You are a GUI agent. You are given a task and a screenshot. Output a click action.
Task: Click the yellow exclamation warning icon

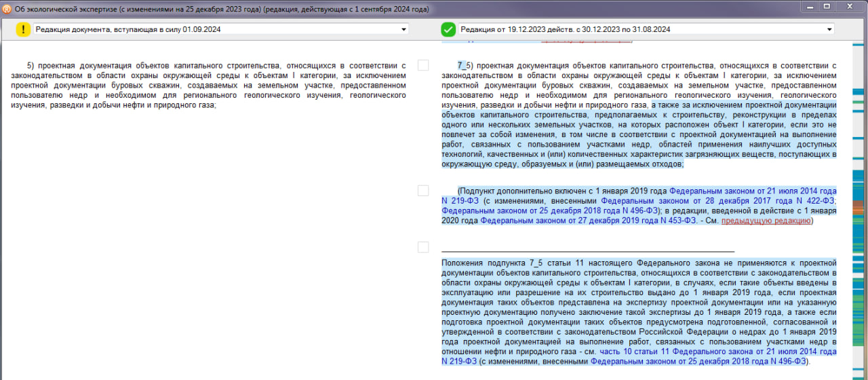(24, 29)
